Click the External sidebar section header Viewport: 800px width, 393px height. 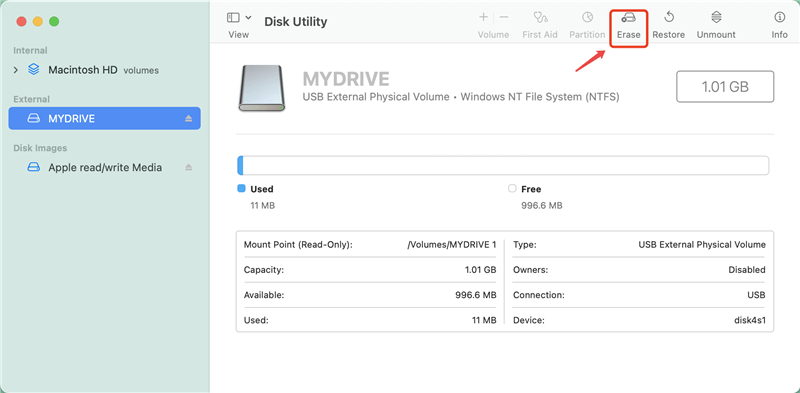click(32, 99)
